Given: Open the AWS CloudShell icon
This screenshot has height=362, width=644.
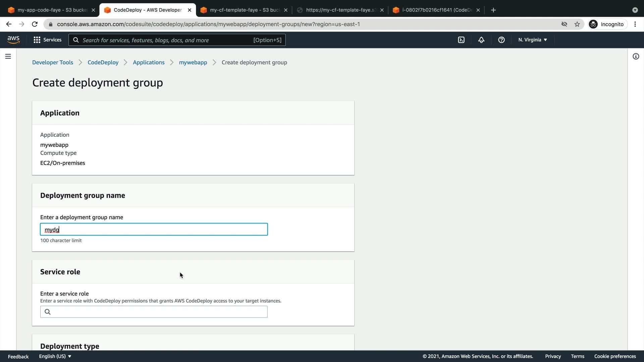Looking at the screenshot, I should (x=461, y=40).
